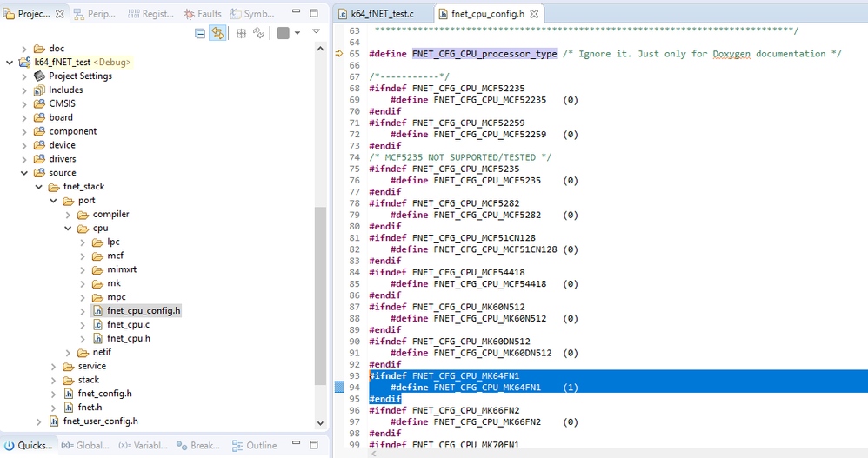Collapse the source folder
The image size is (868, 458).
(x=23, y=173)
